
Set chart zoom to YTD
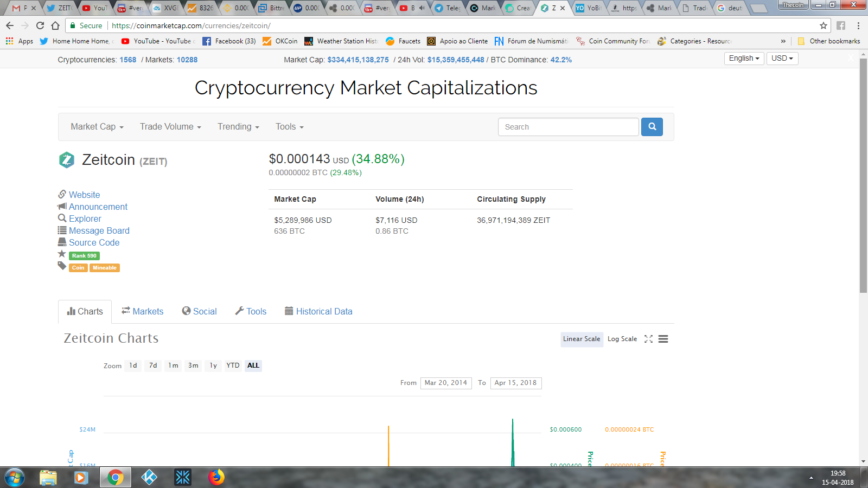click(x=233, y=365)
